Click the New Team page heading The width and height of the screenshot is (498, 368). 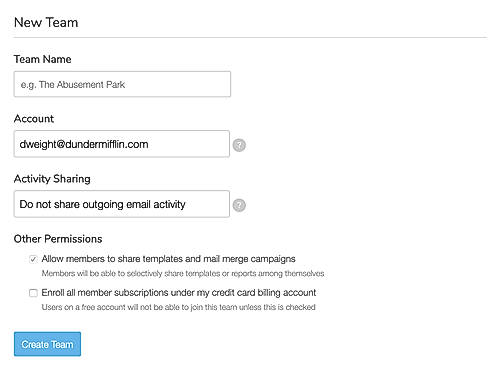point(46,23)
